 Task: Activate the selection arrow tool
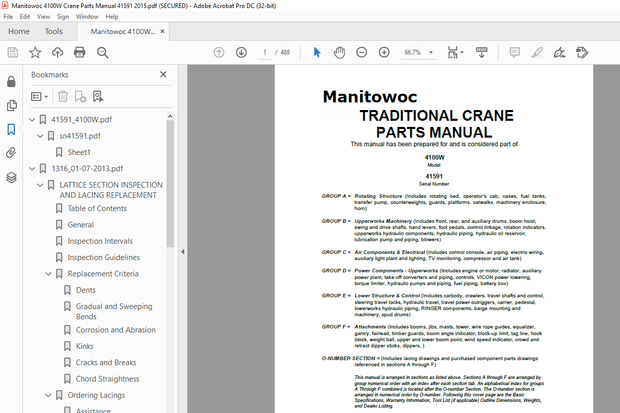[x=317, y=52]
